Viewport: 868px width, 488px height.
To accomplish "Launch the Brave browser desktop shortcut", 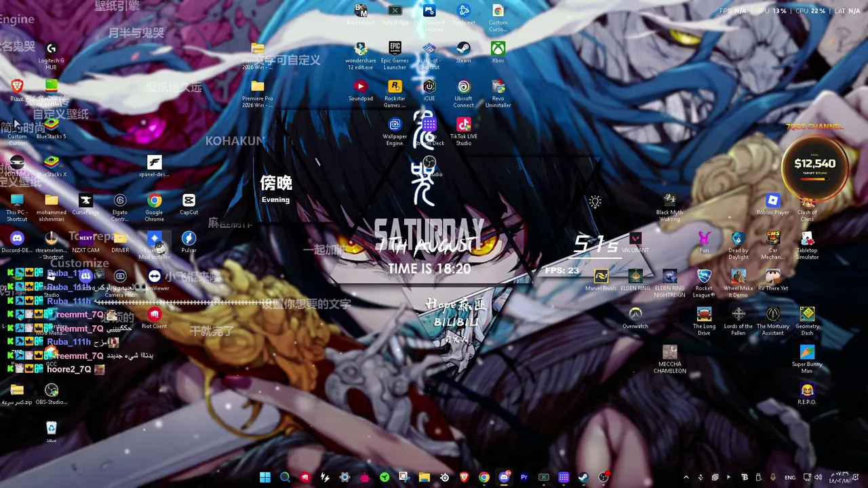I will coord(17,90).
